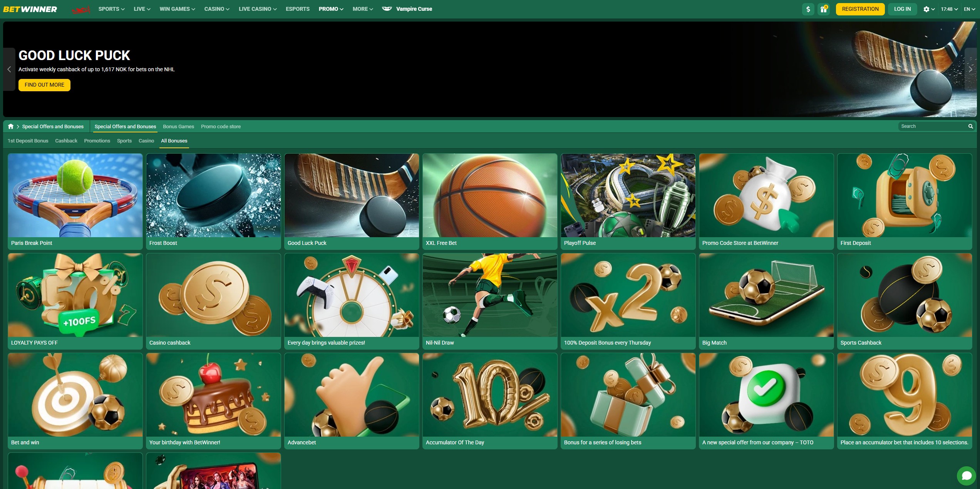Click the FIND OUT MORE button
The image size is (980, 489).
[44, 85]
